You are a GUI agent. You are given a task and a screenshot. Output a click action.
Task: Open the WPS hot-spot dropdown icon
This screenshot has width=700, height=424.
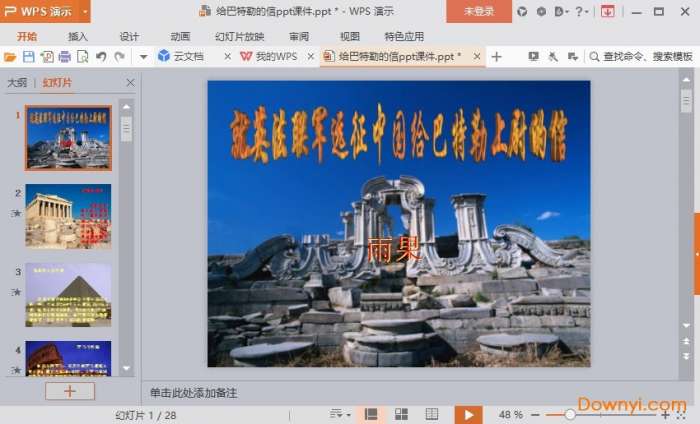pos(561,12)
